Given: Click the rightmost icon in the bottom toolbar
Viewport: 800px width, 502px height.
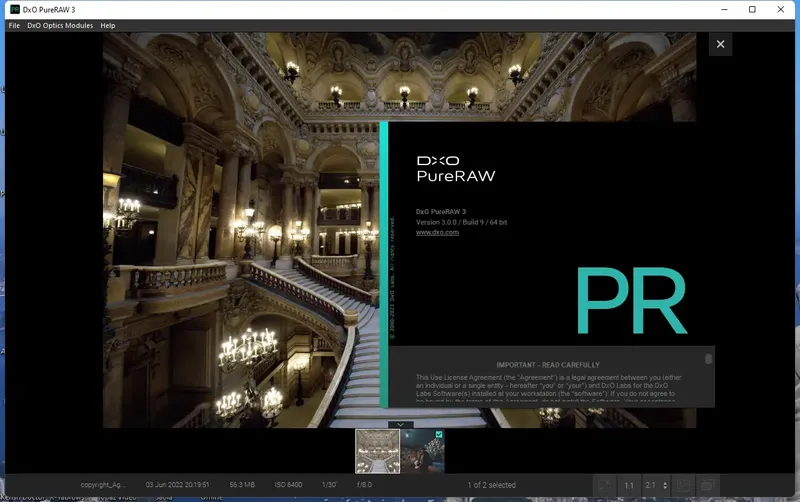Looking at the screenshot, I should 708,485.
